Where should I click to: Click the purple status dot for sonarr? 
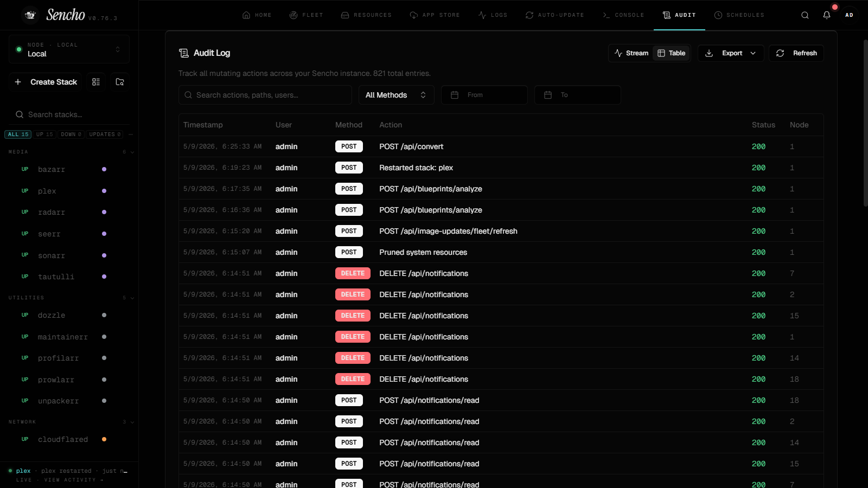point(104,255)
